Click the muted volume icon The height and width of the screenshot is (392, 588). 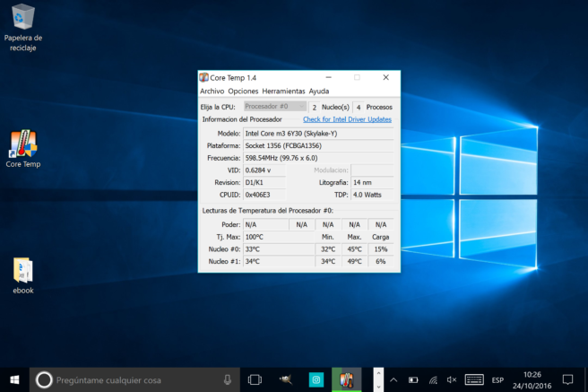tap(452, 380)
